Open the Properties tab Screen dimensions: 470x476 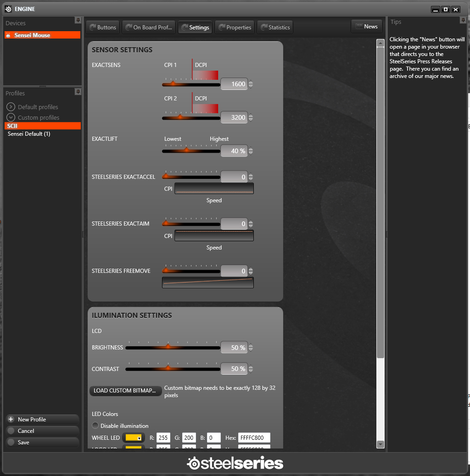235,28
